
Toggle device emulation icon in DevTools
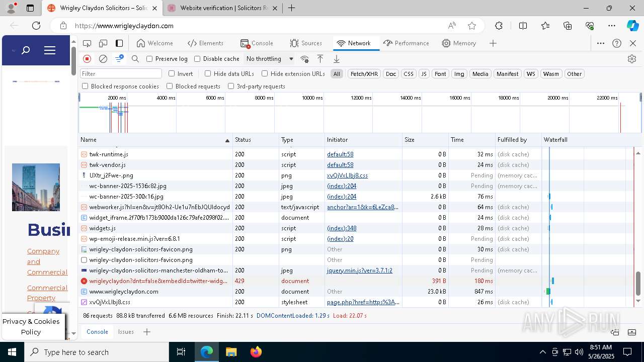[103, 43]
